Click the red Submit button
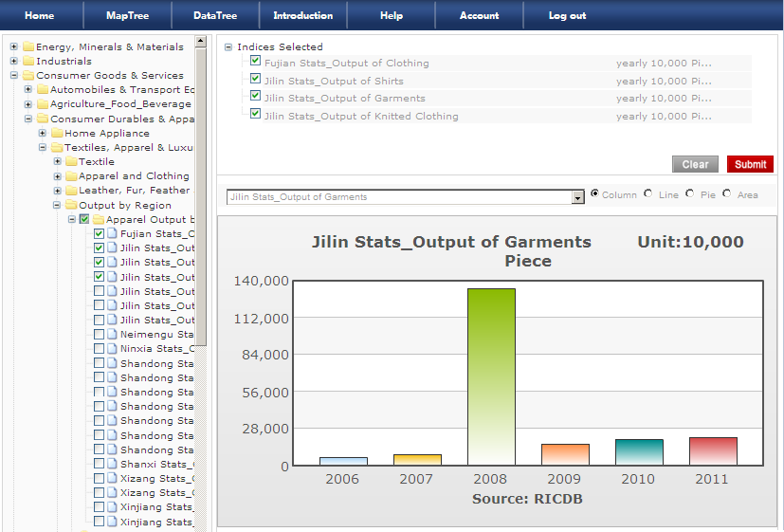 (750, 164)
